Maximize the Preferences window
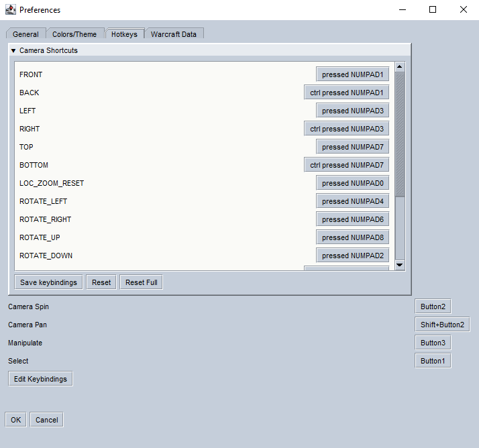The height and width of the screenshot is (448, 479). [x=433, y=10]
